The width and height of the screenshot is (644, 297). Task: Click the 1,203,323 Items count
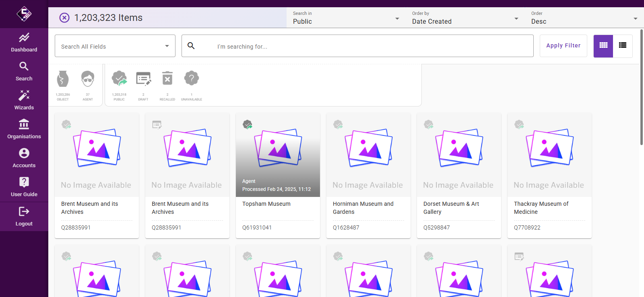[x=108, y=18]
